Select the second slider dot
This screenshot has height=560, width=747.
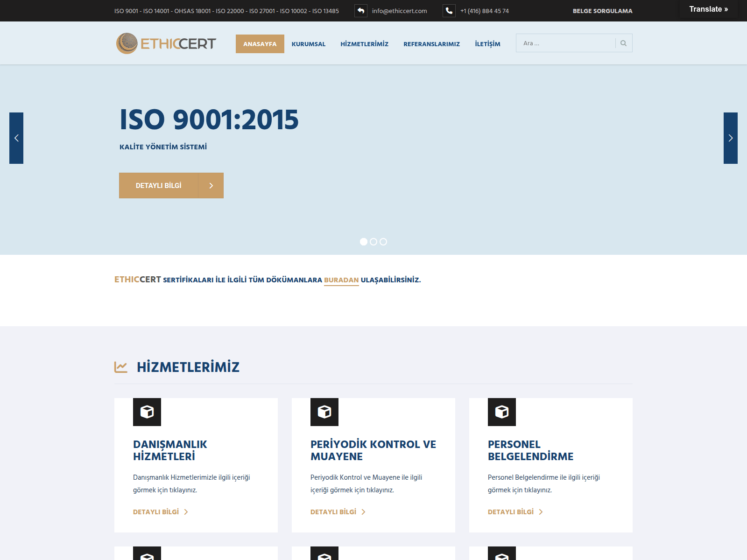(x=373, y=242)
